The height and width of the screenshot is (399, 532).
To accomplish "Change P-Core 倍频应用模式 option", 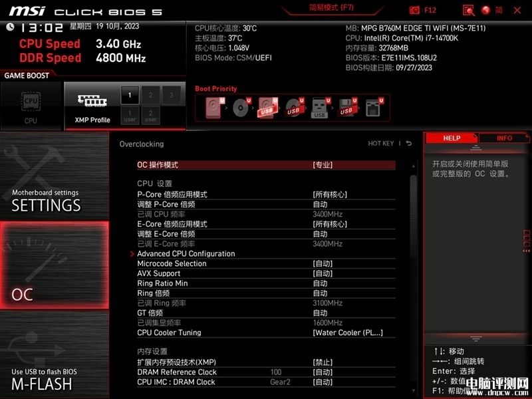I will point(266,195).
